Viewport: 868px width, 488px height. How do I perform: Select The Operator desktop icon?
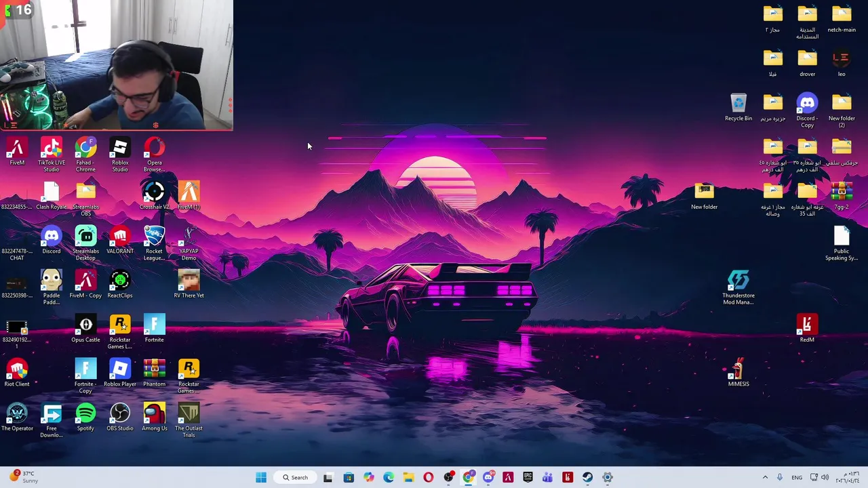17,417
